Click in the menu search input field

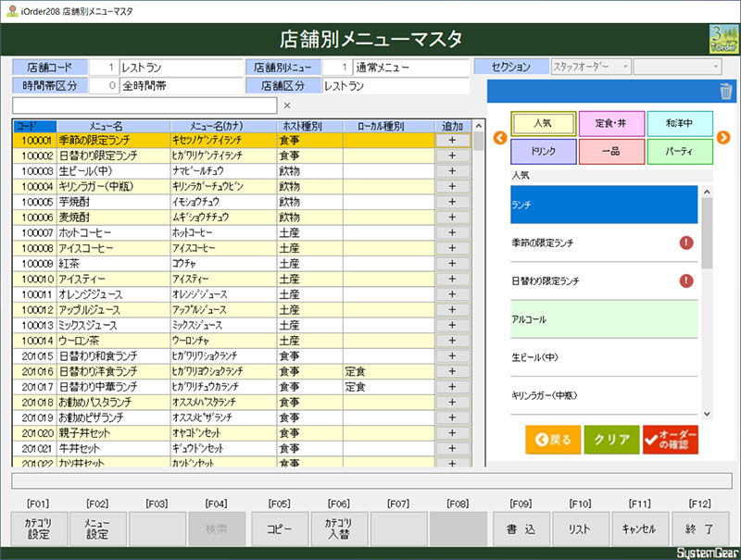click(144, 106)
